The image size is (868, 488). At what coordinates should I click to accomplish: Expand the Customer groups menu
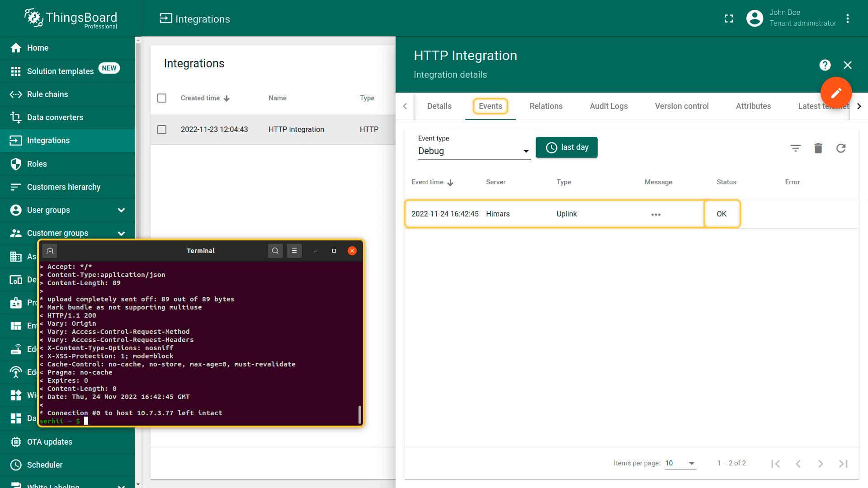click(x=121, y=233)
